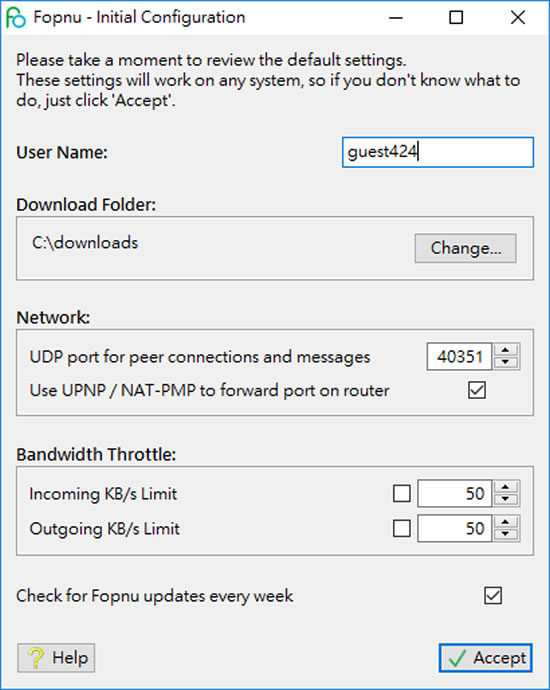
Task: Click the question mark Help button
Action: (x=56, y=658)
